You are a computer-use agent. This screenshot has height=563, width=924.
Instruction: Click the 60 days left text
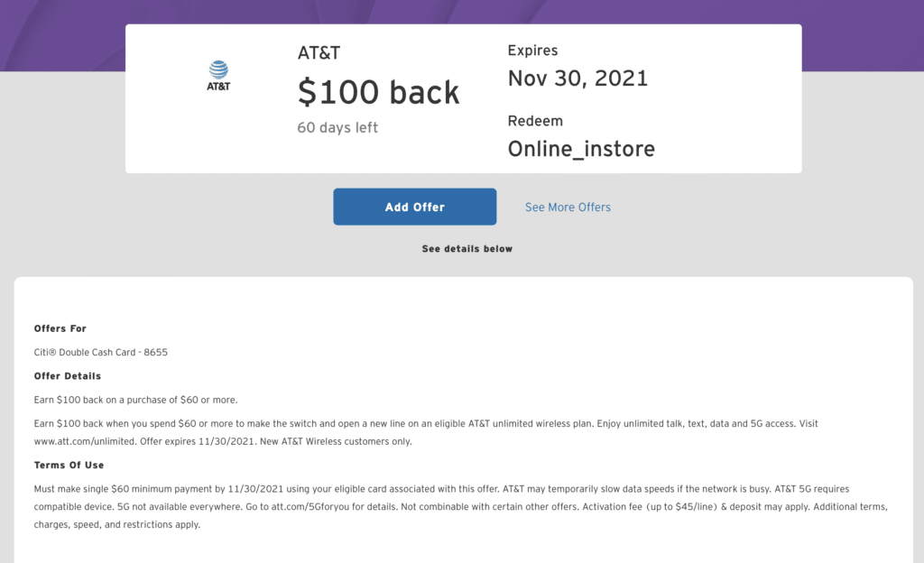click(337, 128)
